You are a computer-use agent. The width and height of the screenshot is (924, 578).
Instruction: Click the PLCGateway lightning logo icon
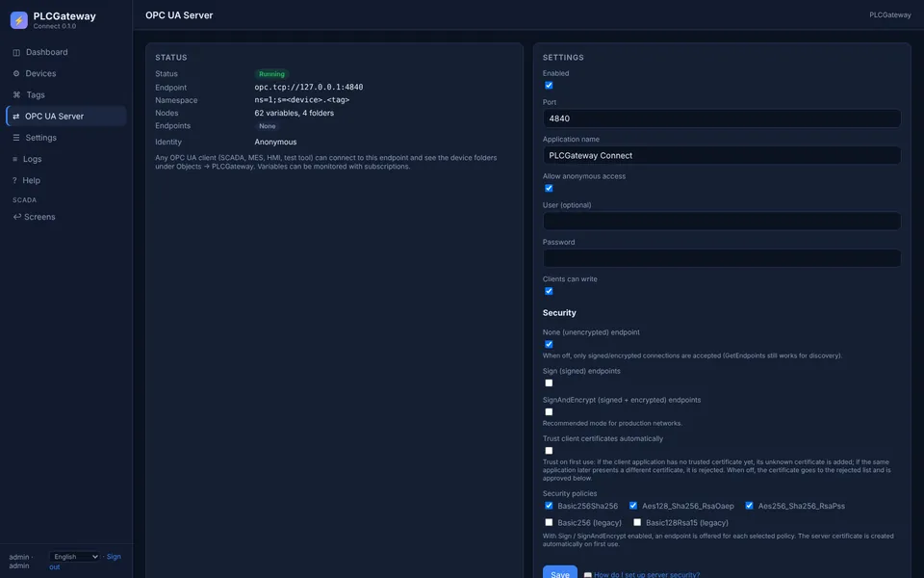click(19, 20)
